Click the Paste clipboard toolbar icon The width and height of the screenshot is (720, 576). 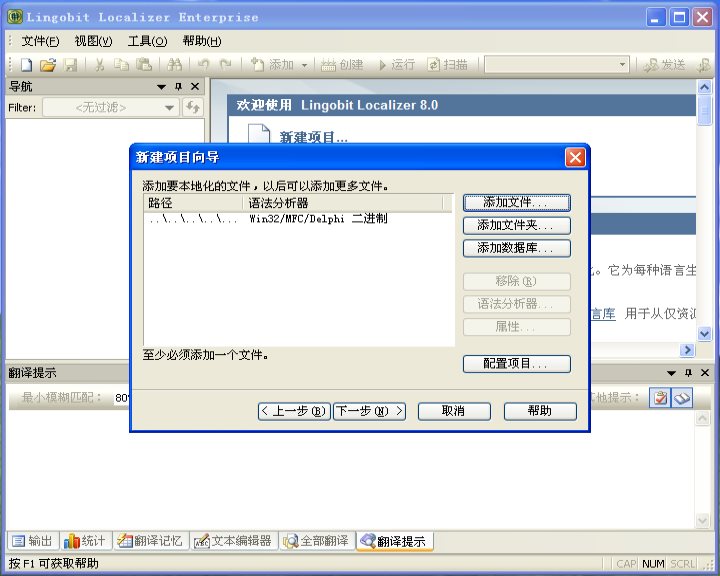click(144, 65)
